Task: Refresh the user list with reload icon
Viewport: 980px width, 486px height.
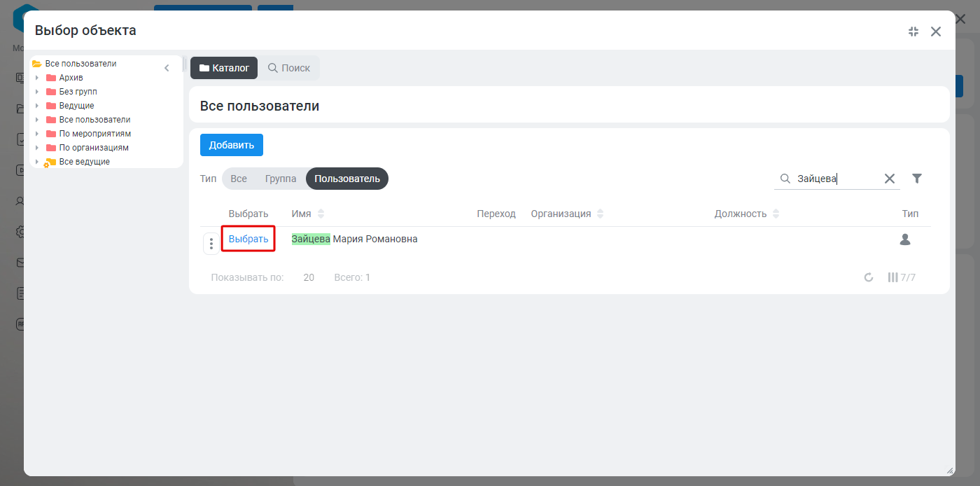Action: pos(869,277)
